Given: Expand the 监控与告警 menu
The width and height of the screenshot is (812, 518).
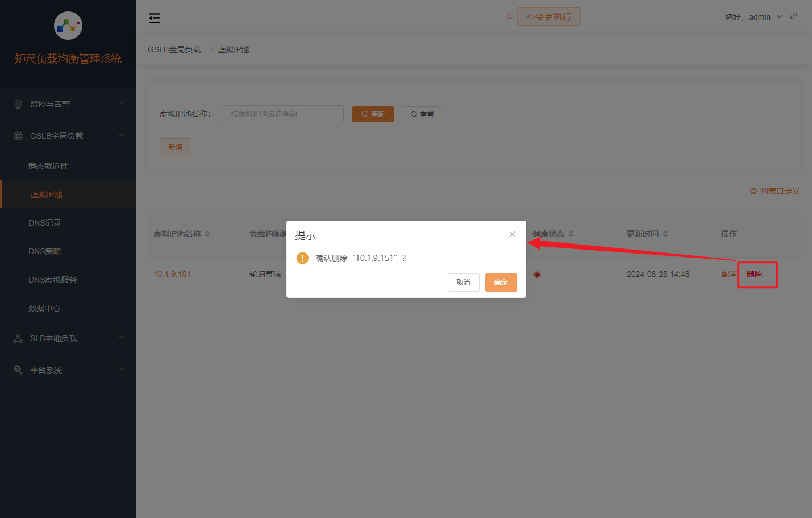Looking at the screenshot, I should 68,104.
